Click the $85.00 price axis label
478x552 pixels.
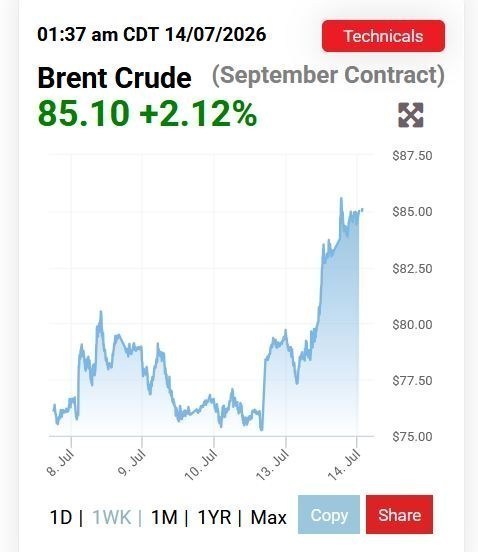[x=412, y=212]
